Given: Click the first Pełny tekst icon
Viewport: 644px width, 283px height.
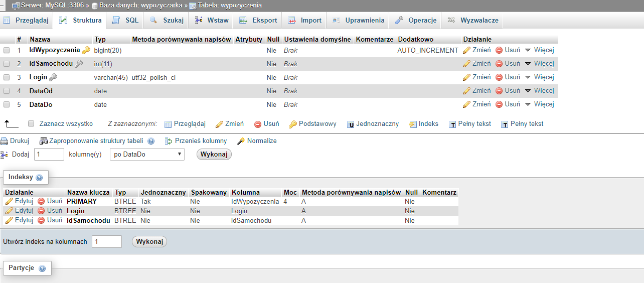Looking at the screenshot, I should coord(452,124).
